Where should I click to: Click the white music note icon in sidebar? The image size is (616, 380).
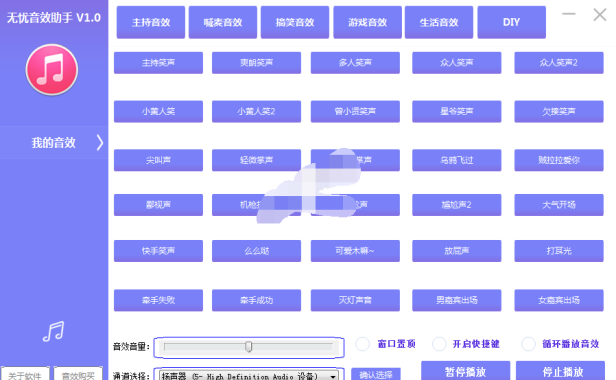click(53, 331)
